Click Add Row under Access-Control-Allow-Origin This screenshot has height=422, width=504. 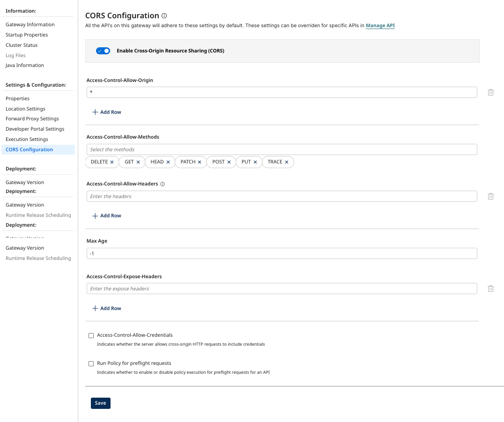coord(107,112)
